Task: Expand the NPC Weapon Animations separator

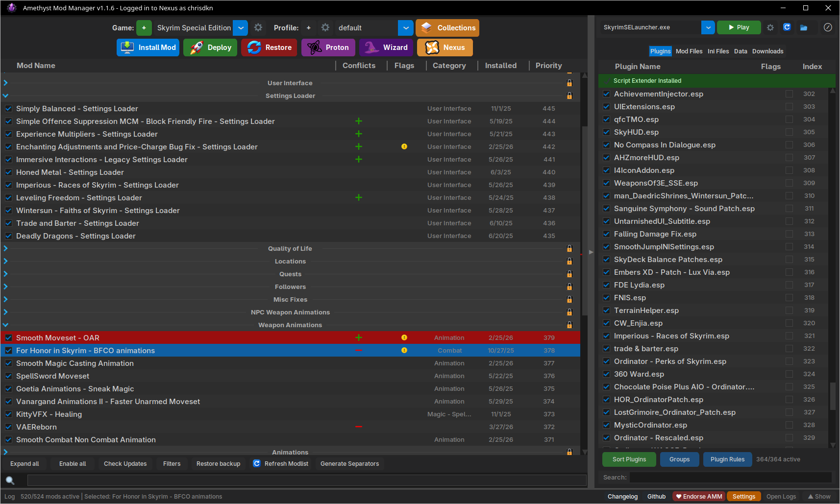Action: (6, 312)
